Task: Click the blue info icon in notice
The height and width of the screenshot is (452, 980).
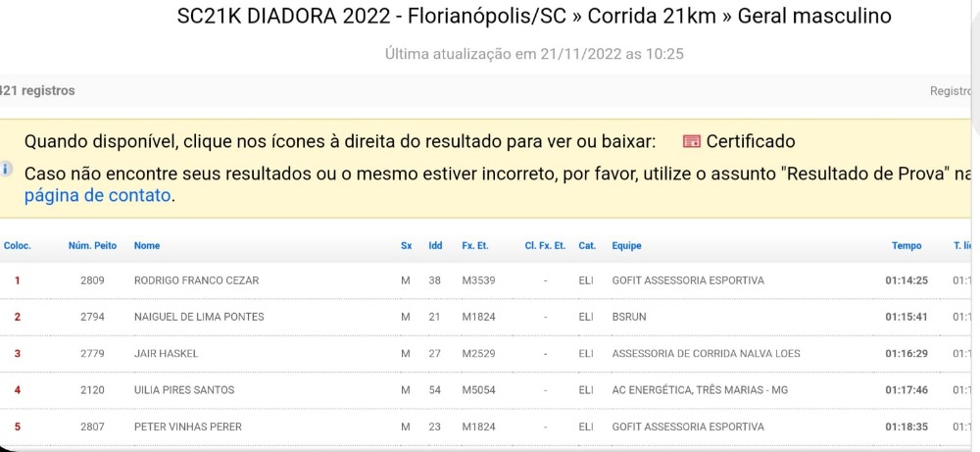Action: [x=5, y=169]
